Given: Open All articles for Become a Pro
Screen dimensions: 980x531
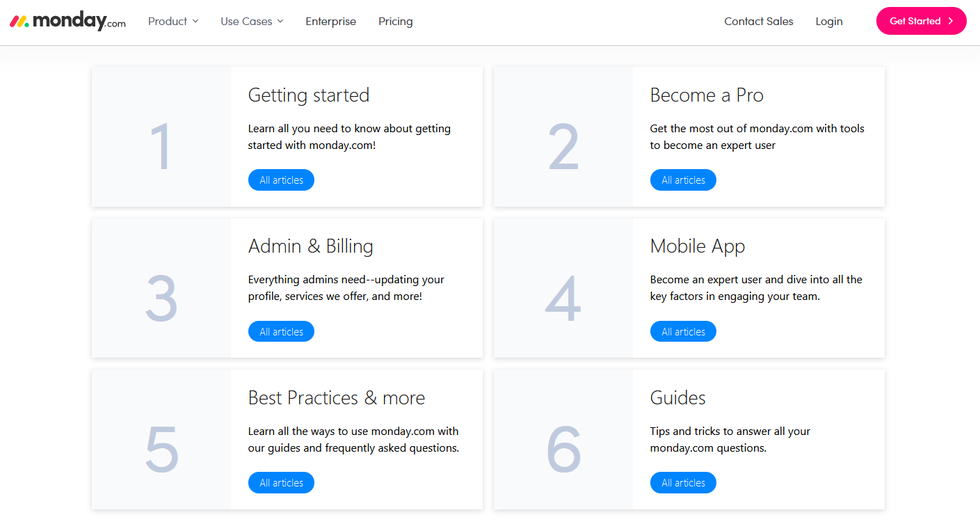Looking at the screenshot, I should point(683,180).
